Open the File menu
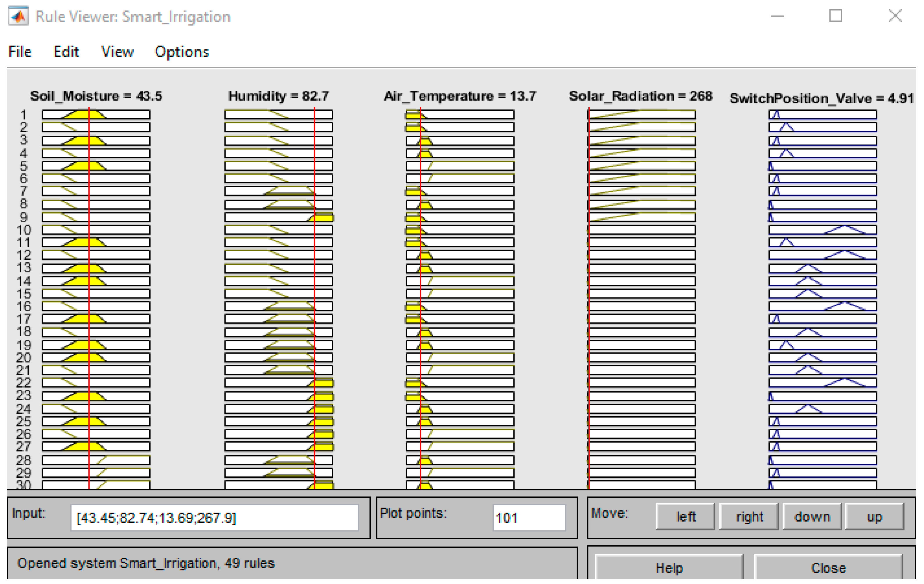This screenshot has height=584, width=924. 20,51
